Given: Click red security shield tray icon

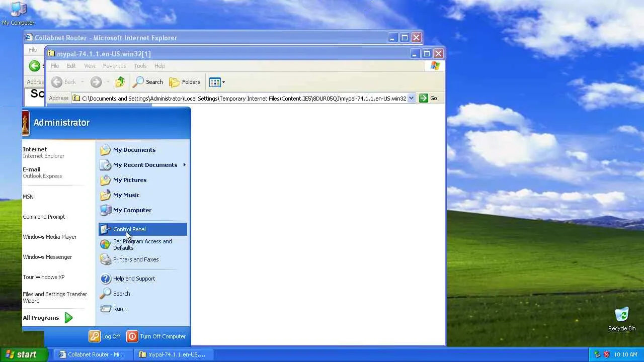Looking at the screenshot, I should tap(606, 354).
